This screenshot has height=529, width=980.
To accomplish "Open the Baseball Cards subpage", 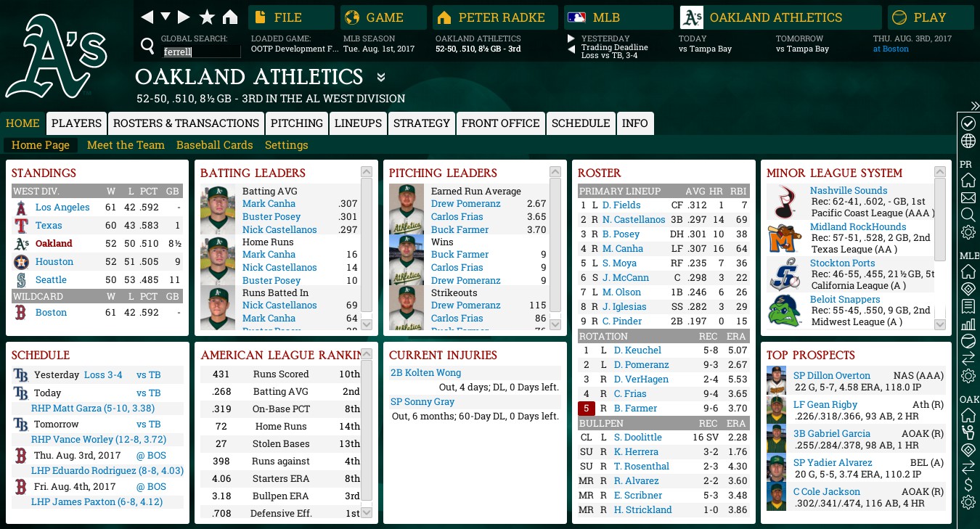I will click(x=215, y=145).
